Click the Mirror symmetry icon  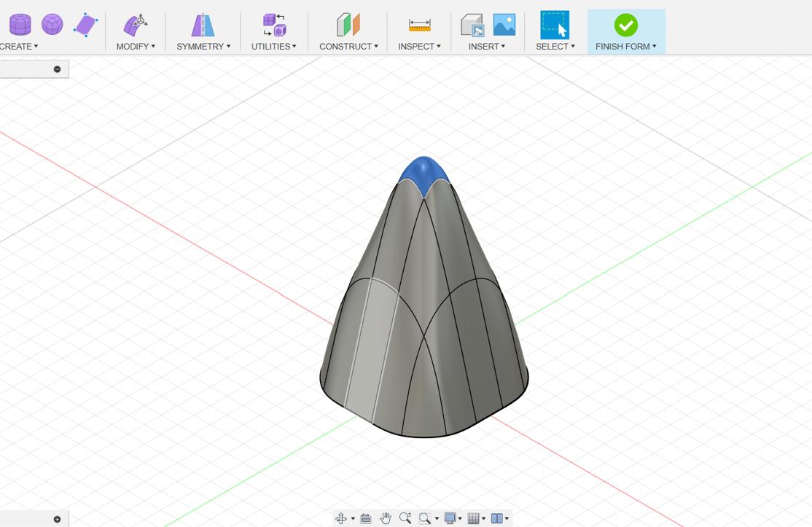[203, 25]
